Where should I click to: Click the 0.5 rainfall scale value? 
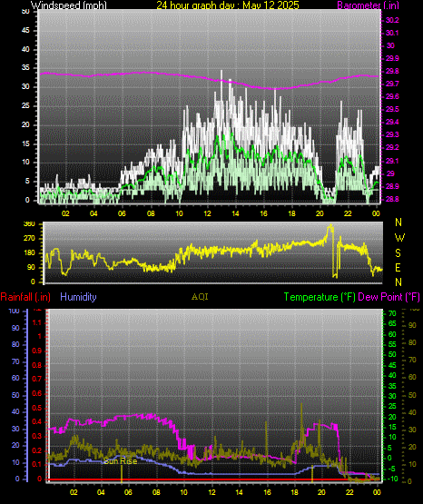[37, 409]
